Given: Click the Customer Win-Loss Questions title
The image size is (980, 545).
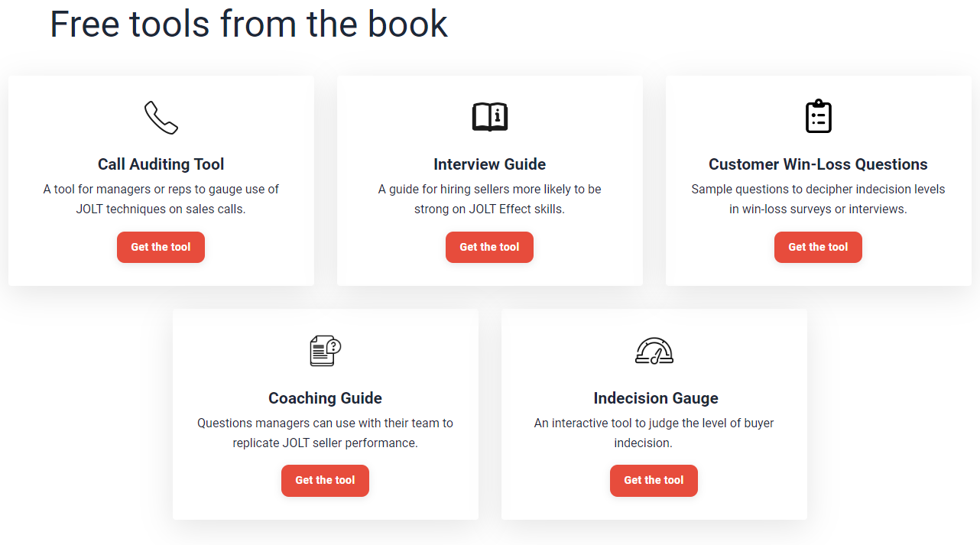Looking at the screenshot, I should pyautogui.click(x=818, y=164).
